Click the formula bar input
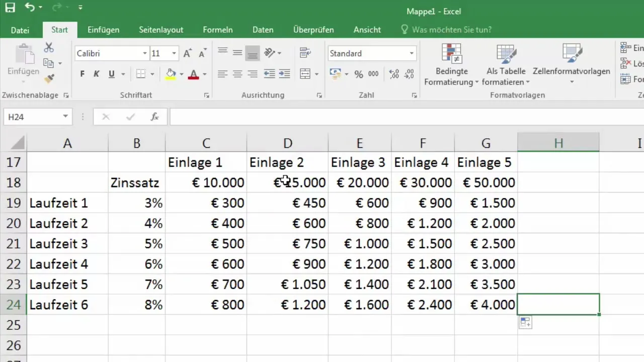This screenshot has height=362, width=644. pyautogui.click(x=407, y=117)
